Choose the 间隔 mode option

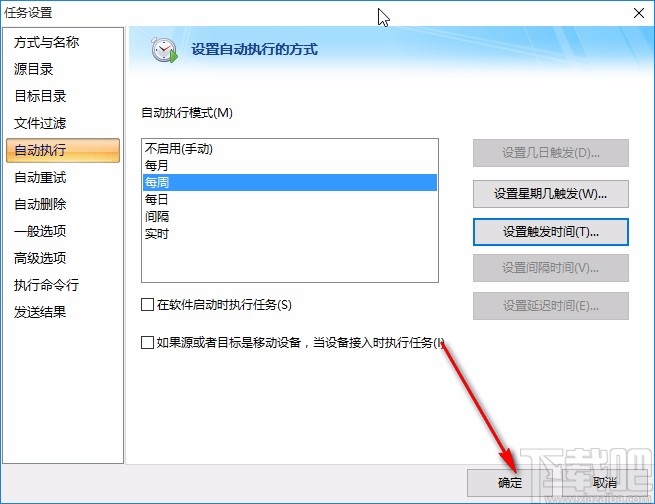pos(290,217)
